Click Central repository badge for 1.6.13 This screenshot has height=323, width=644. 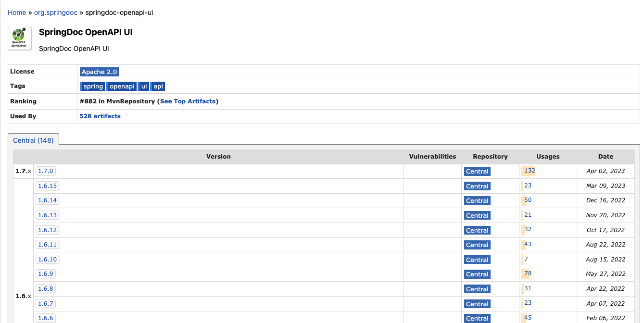tap(477, 215)
